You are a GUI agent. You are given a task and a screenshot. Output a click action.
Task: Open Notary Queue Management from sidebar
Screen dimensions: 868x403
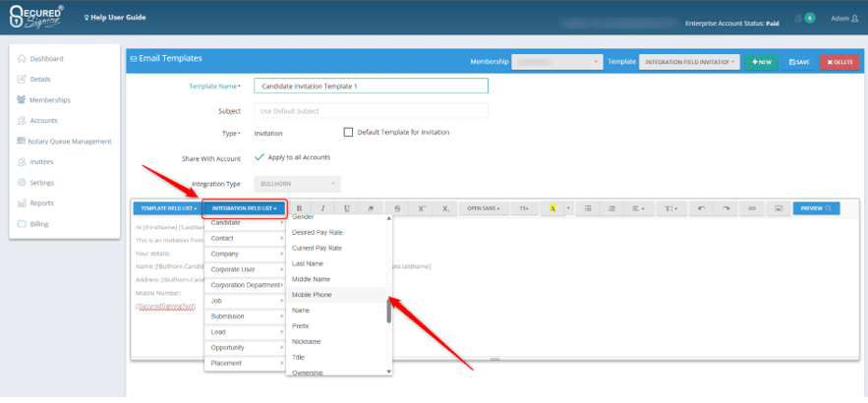point(64,142)
